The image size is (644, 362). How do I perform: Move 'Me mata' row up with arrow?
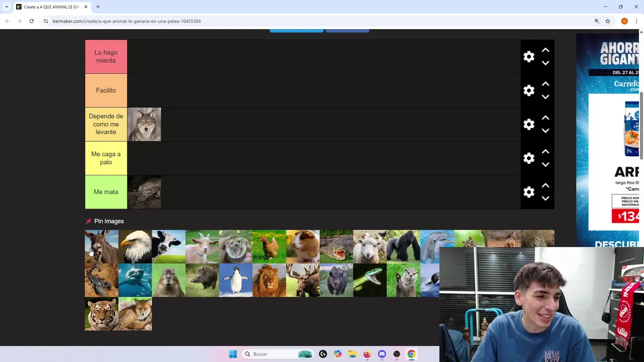(545, 186)
